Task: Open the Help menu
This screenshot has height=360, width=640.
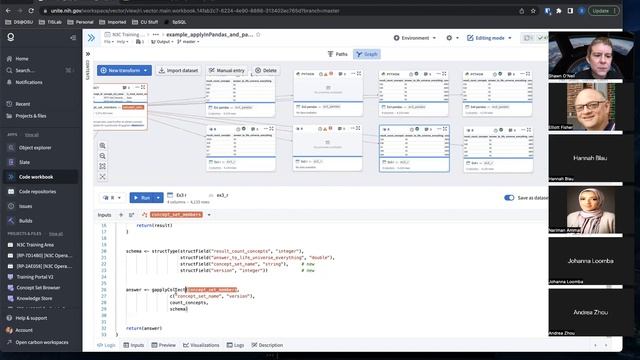Action: (x=122, y=42)
